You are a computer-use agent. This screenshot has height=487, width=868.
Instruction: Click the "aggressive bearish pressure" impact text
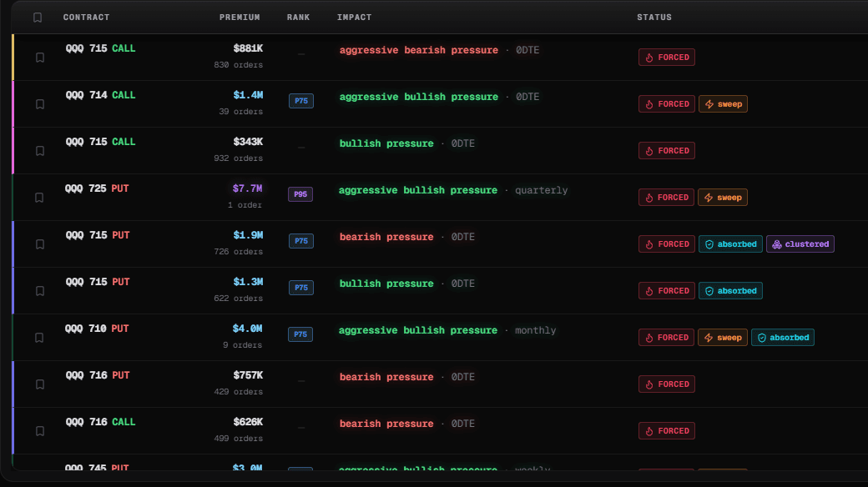[419, 50]
